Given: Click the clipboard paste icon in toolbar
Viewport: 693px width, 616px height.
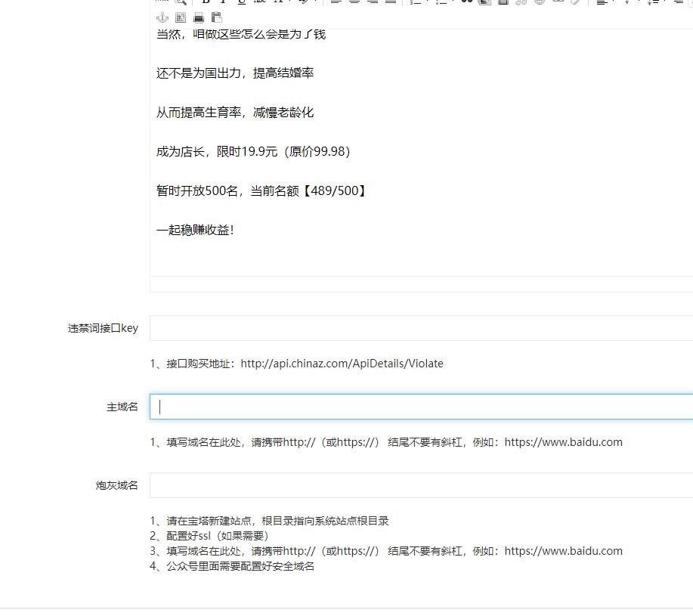Looking at the screenshot, I should coord(217,17).
